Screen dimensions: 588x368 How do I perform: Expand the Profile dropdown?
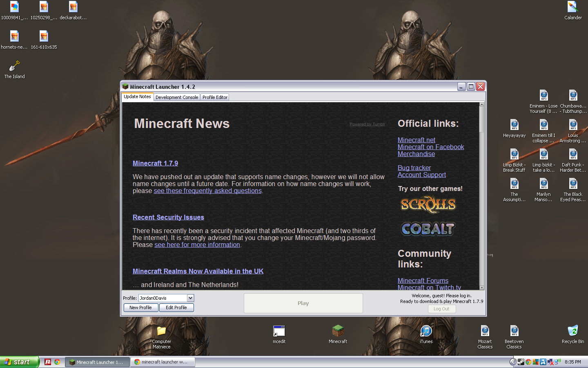click(x=190, y=298)
